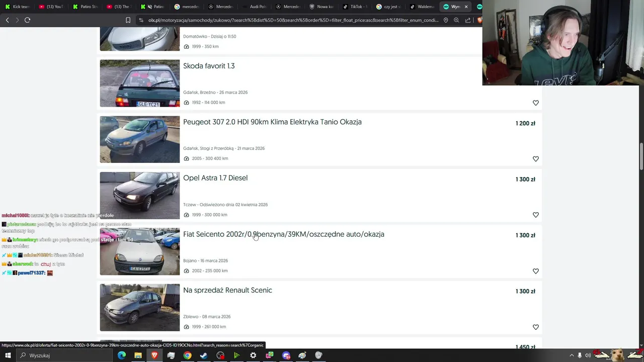The width and height of the screenshot is (644, 362).
Task: Toggle heart on Opel Astra 1.7 Diesel
Action: pyautogui.click(x=536, y=215)
